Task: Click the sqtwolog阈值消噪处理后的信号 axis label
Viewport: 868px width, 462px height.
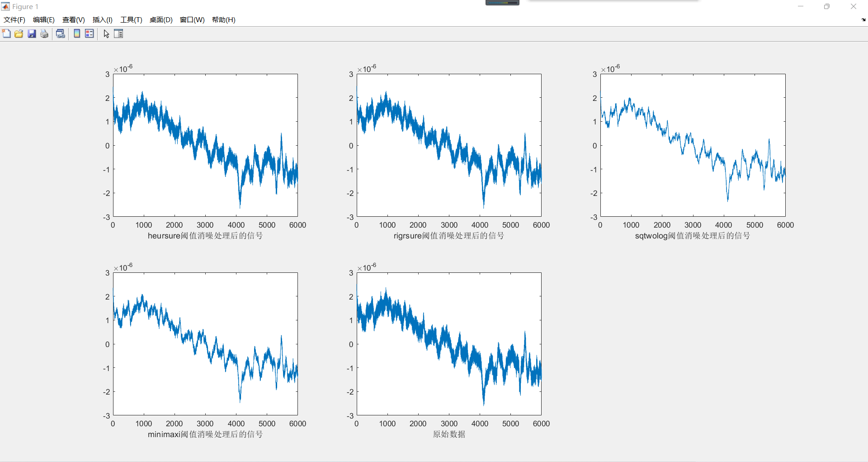Action: point(693,236)
